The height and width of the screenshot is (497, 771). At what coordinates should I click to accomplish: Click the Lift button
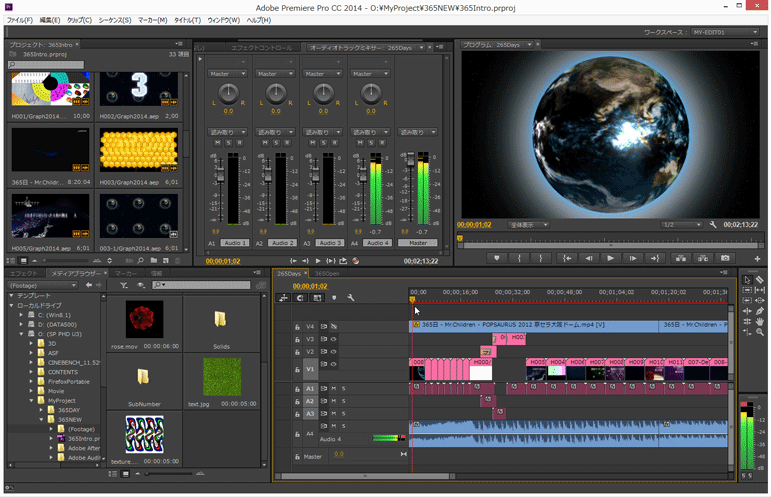pyautogui.click(x=681, y=258)
